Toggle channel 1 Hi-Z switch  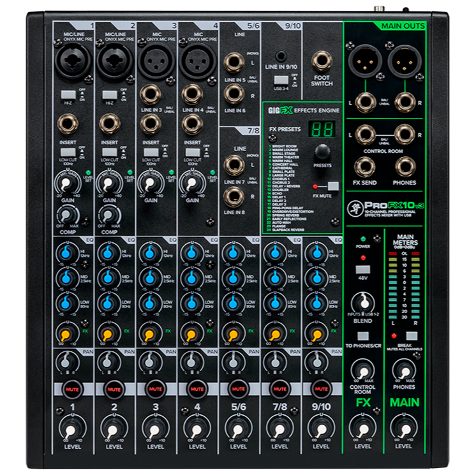pos(67,94)
